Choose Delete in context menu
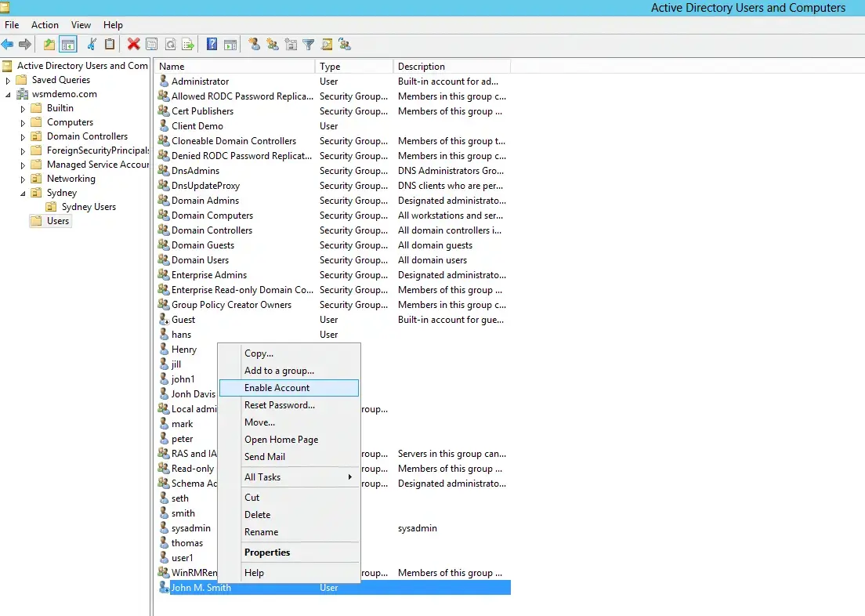 [x=289, y=514]
